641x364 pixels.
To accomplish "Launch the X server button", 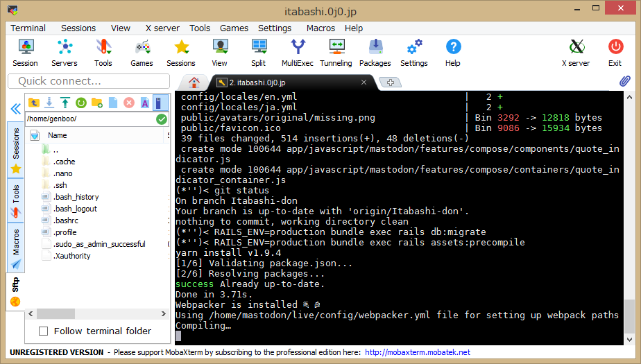I will tap(575, 53).
